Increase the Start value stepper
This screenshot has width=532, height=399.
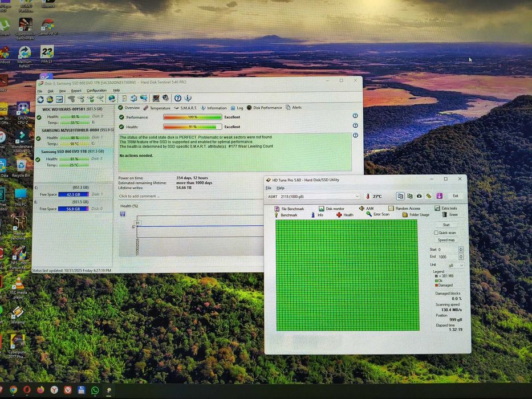point(461,248)
